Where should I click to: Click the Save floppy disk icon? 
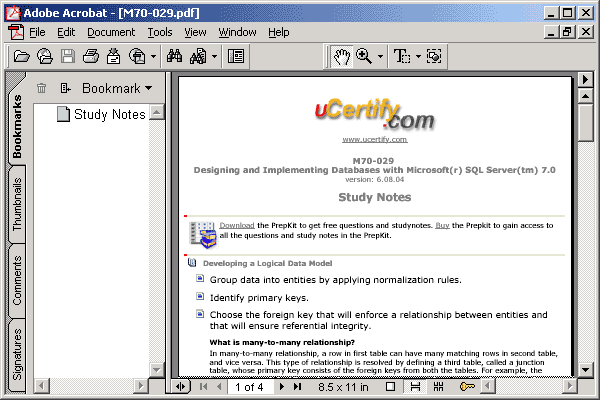pyautogui.click(x=68, y=56)
